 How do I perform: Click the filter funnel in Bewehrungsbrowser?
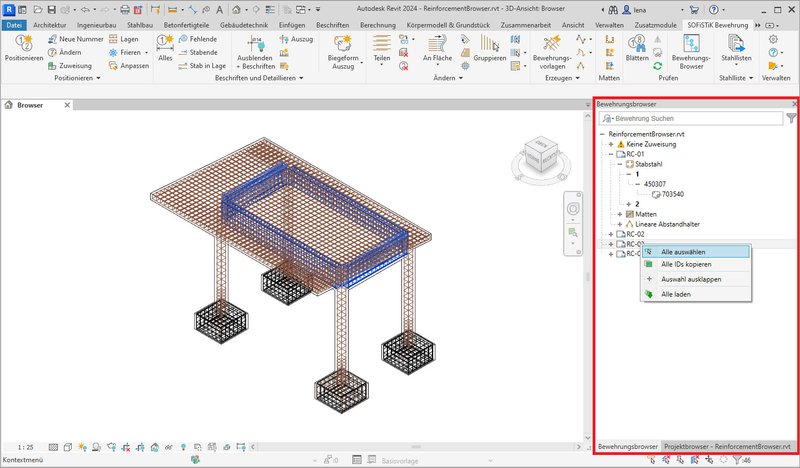(791, 119)
